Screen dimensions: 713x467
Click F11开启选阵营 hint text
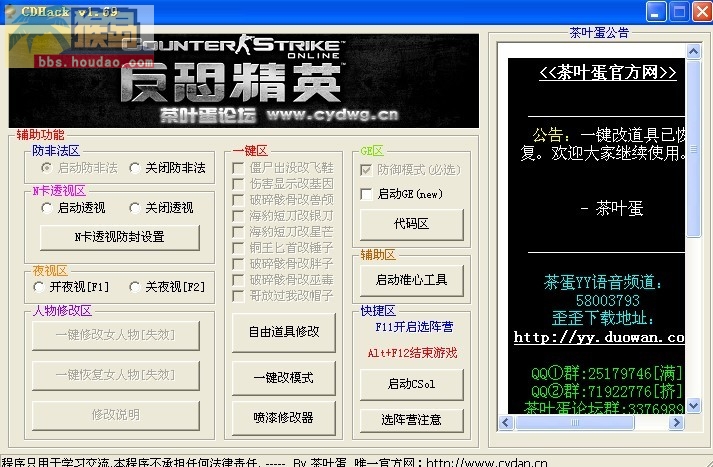coord(414,327)
